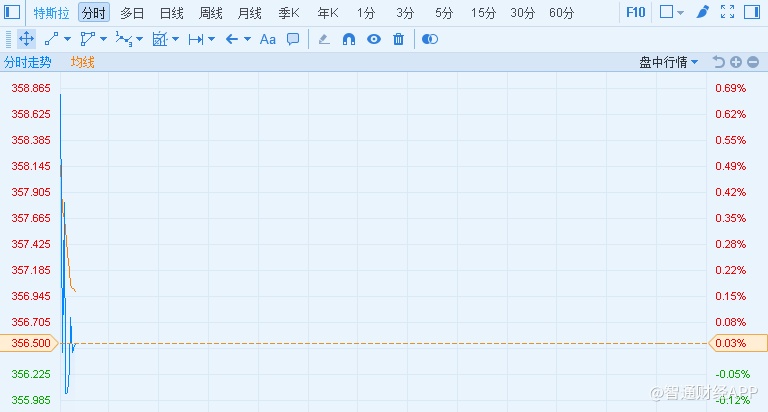
Task: Switch to the 15分 interval tab
Action: 483,13
